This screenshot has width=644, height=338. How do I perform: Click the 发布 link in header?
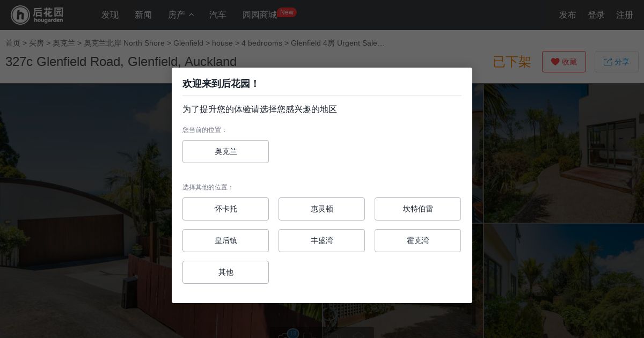pyautogui.click(x=568, y=15)
